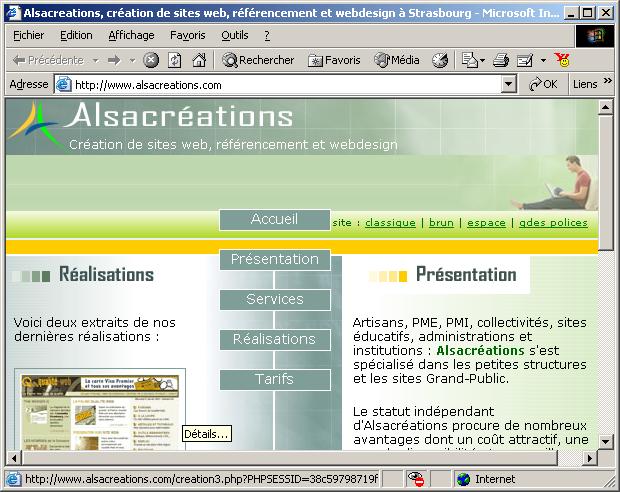Image resolution: width=620 pixels, height=492 pixels.
Task: Click the Windows logo throbber
Action: pyautogui.click(x=595, y=36)
